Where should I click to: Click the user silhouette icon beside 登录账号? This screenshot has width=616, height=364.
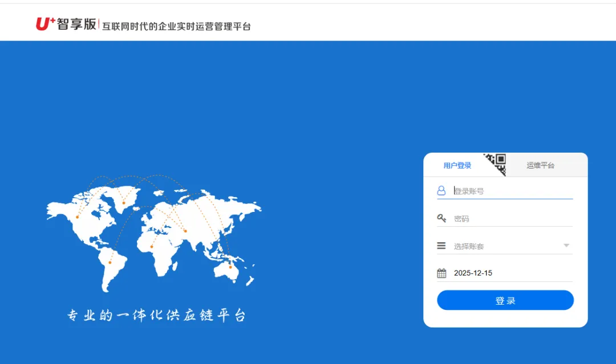coord(441,190)
